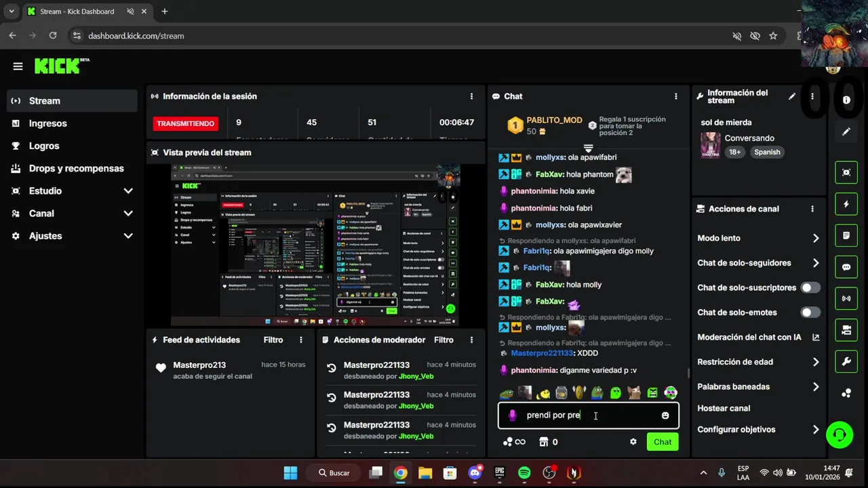Toggle wrench stream info widget in right toolbar
This screenshot has width=868, height=488.
click(846, 361)
